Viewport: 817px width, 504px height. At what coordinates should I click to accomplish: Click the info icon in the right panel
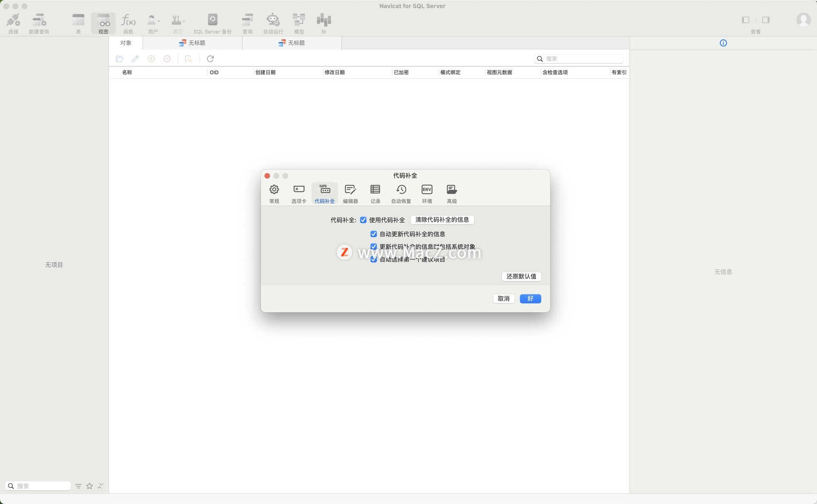coord(723,43)
